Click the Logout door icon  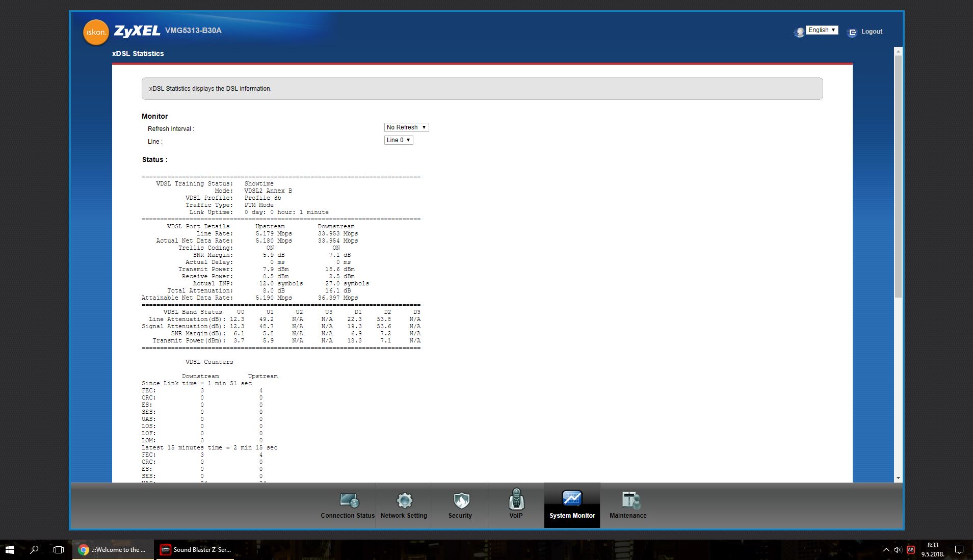852,32
